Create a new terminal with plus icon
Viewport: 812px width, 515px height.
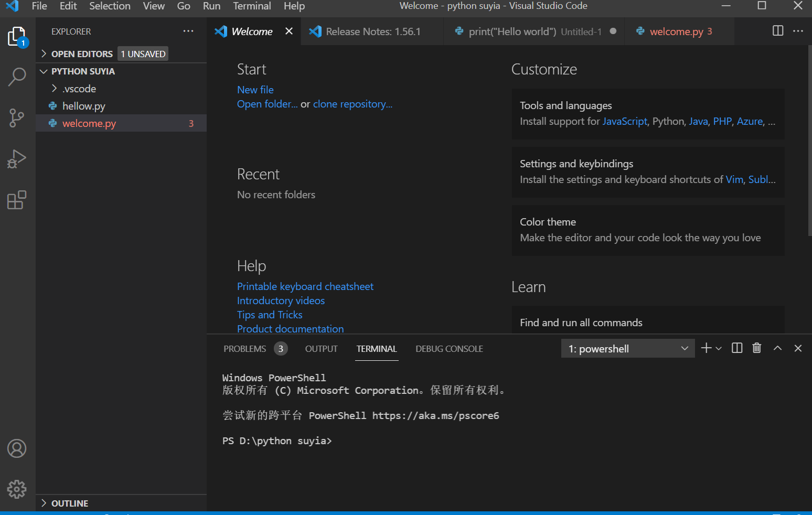pos(706,348)
